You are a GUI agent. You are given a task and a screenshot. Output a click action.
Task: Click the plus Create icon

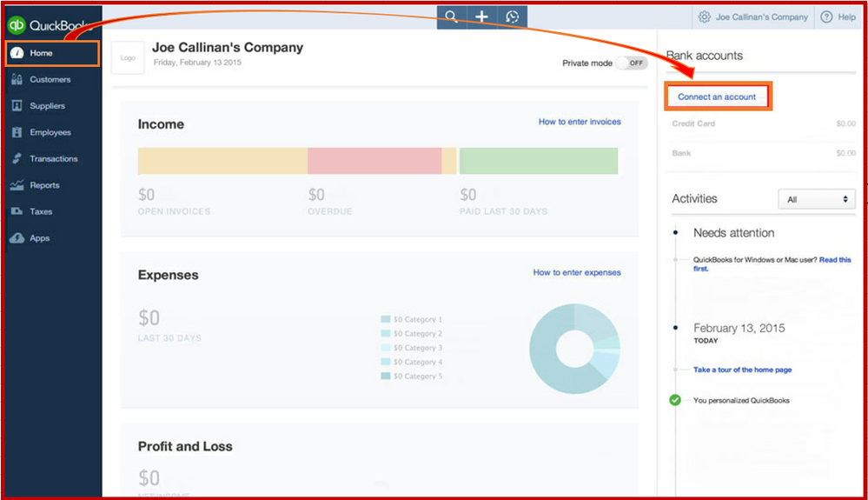(x=481, y=17)
